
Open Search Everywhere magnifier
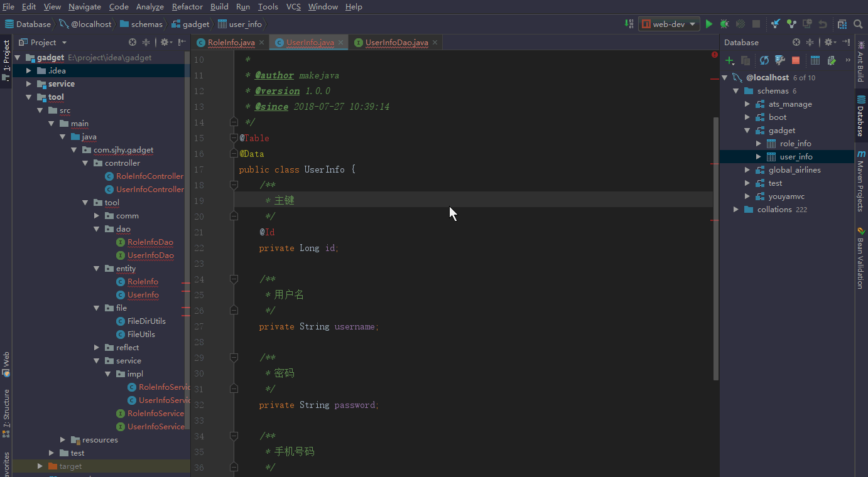pyautogui.click(x=858, y=23)
